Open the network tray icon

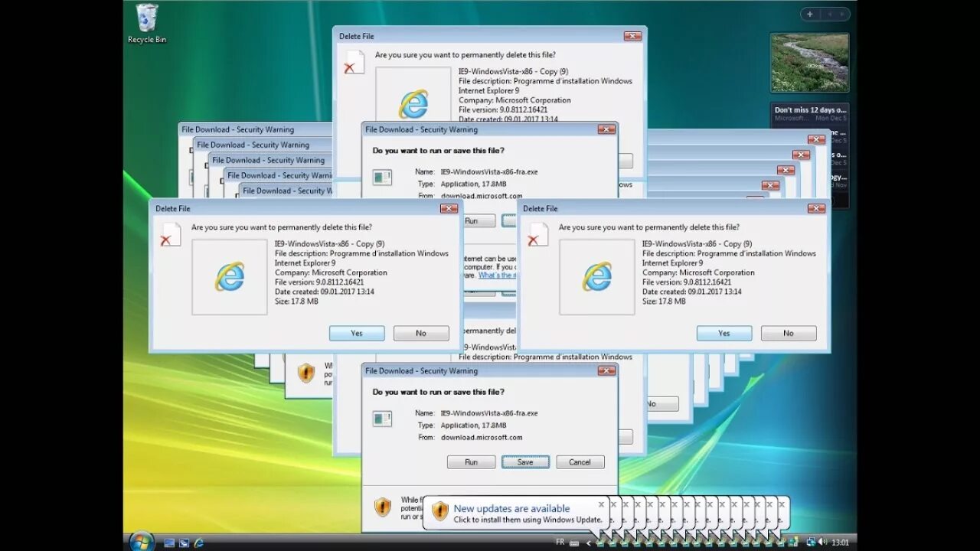811,543
